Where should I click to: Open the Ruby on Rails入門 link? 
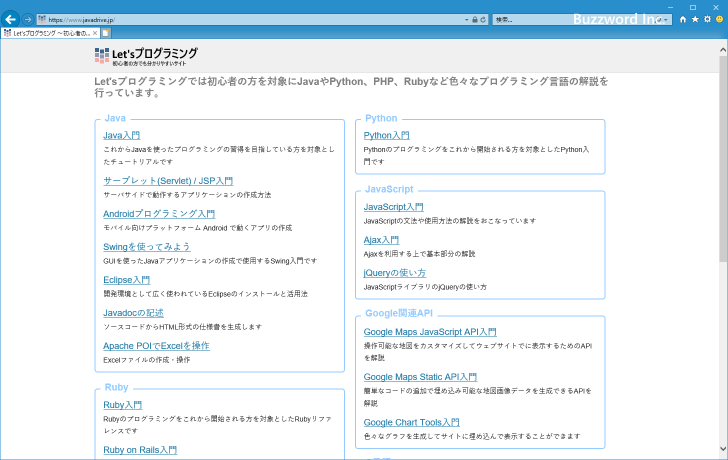(140, 450)
